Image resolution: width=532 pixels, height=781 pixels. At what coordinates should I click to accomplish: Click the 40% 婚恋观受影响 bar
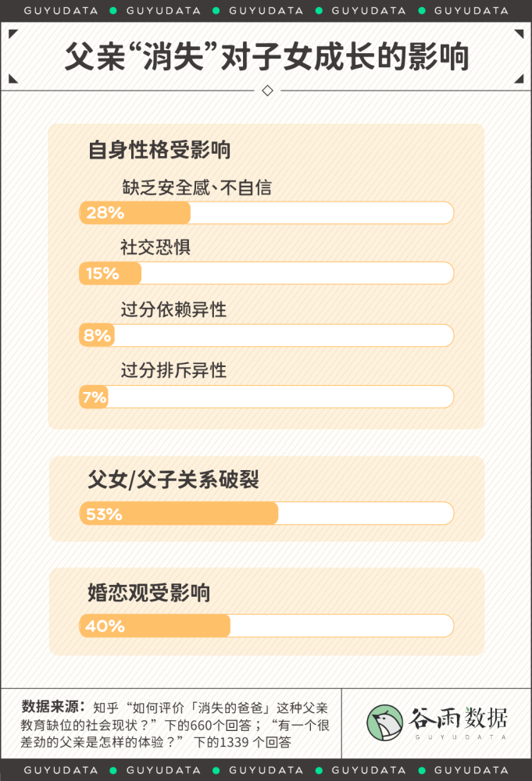tap(266, 626)
